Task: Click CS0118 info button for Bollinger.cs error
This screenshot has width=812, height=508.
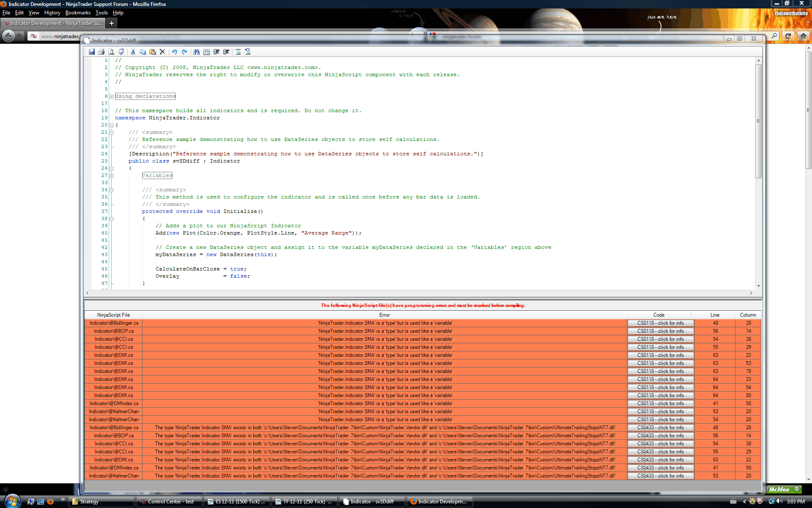Action: [x=660, y=323]
